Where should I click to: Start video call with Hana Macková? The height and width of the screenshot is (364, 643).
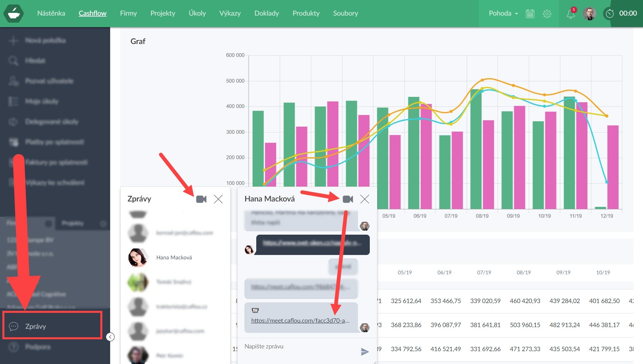[x=348, y=199]
